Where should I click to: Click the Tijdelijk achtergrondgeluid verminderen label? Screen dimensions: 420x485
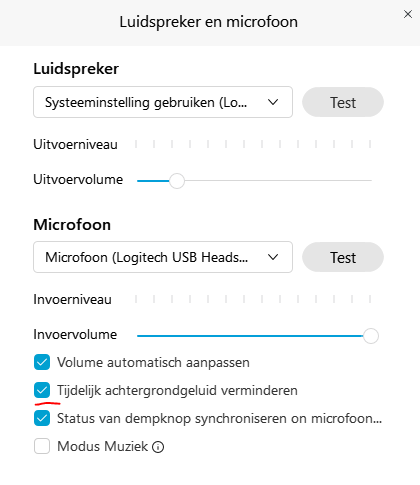[177, 390]
